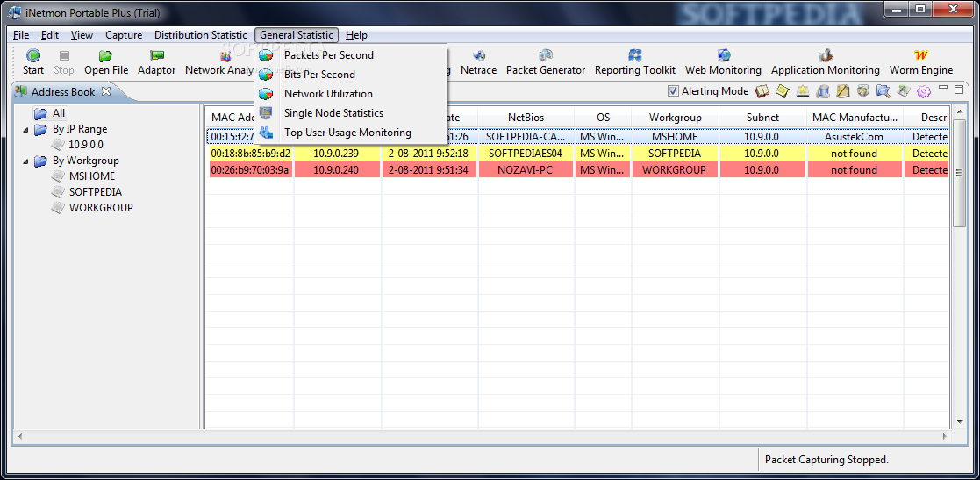Viewport: 980px width, 480px height.
Task: Click the green arrow export icon
Action: coord(903,91)
